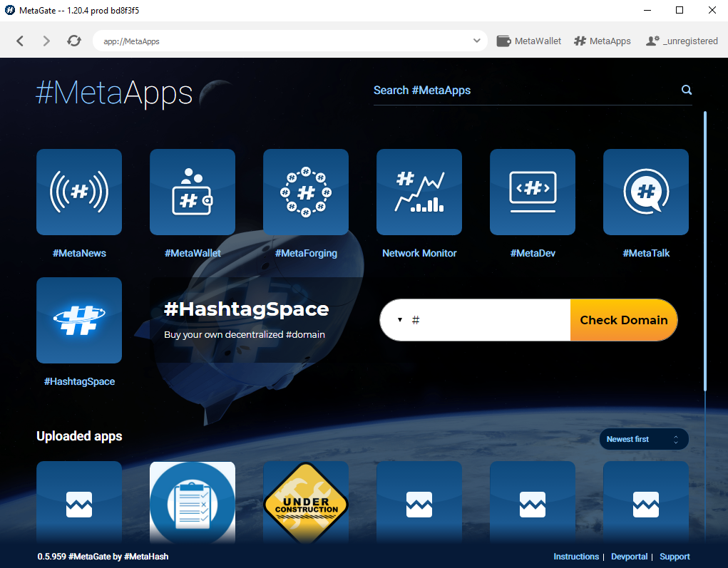Click the #MetaDev label
Screen dimensions: 728x568
coord(532,253)
